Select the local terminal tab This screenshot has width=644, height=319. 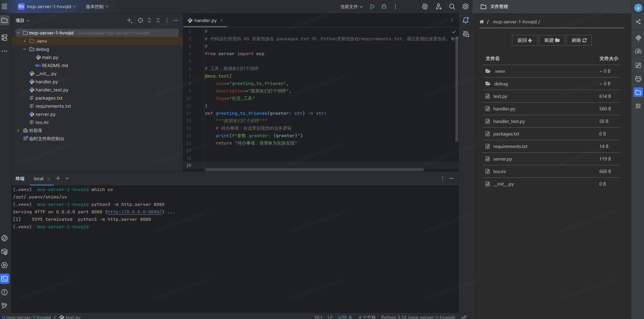[39, 178]
